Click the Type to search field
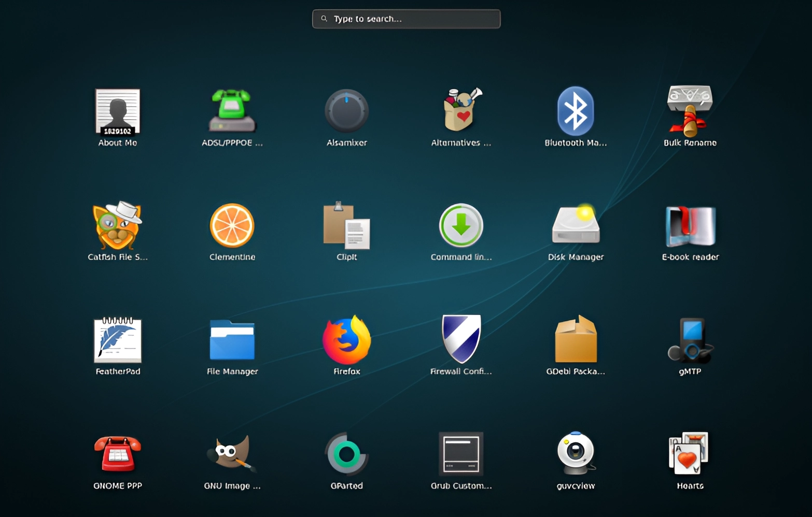The image size is (812, 517). (406, 19)
